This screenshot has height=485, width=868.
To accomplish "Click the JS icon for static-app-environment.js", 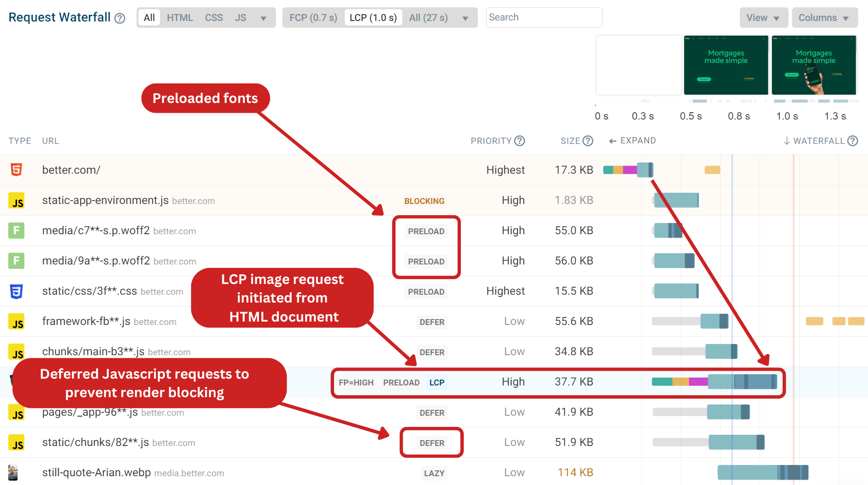I will 16,201.
